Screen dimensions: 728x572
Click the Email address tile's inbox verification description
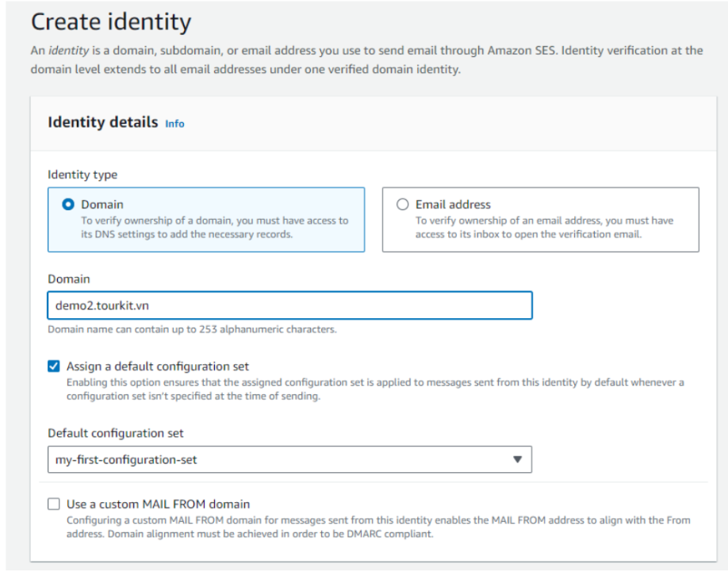pos(544,228)
